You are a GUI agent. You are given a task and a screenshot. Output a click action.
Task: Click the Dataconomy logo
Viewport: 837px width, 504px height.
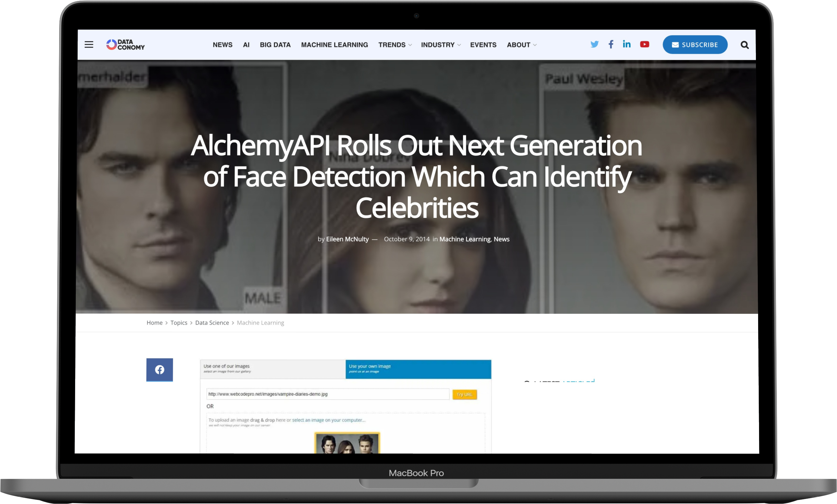(x=125, y=44)
